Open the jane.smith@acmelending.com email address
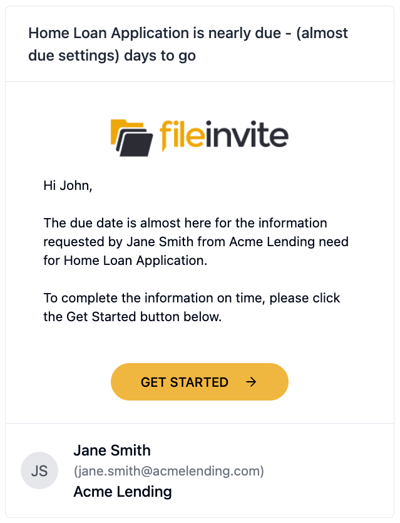 [x=169, y=471]
